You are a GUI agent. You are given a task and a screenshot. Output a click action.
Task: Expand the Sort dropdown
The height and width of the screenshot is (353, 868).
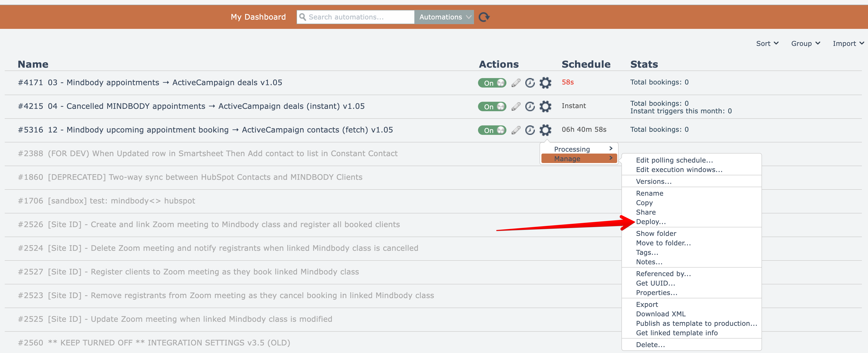coord(767,44)
